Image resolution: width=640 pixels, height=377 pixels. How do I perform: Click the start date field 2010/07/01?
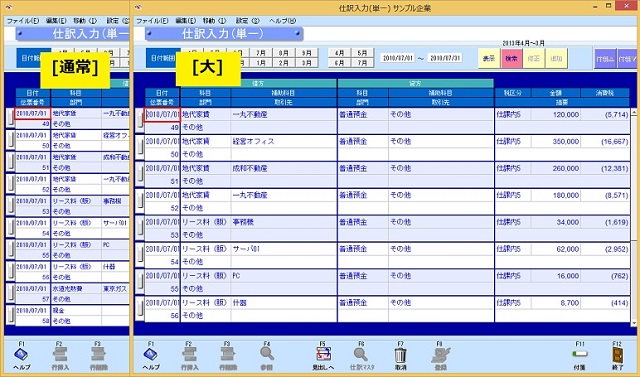(397, 58)
